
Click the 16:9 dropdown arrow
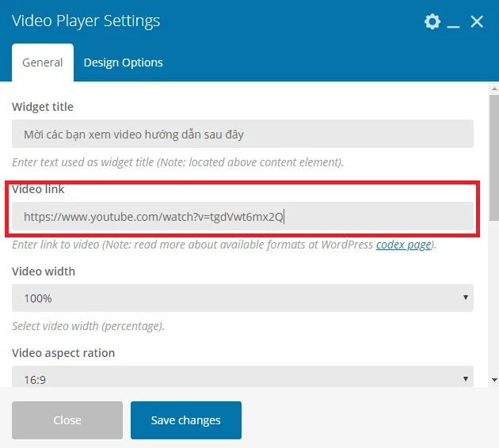tap(466, 378)
